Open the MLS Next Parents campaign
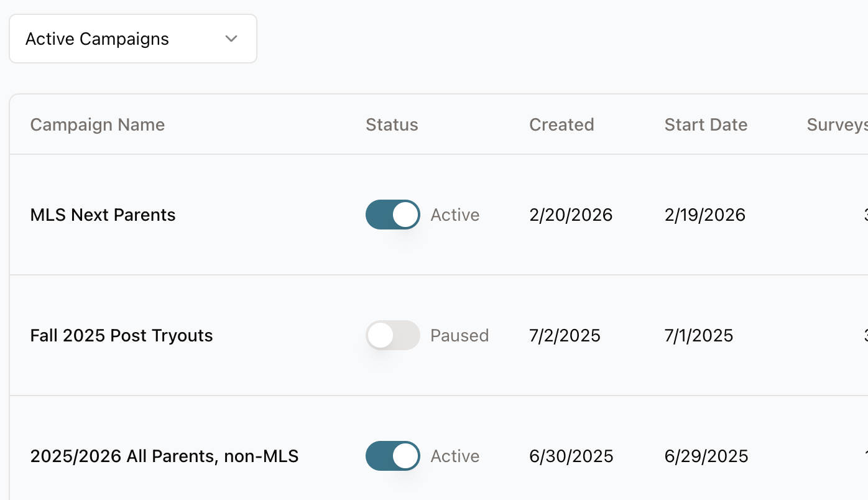Viewport: 868px width, 500px height. tap(103, 215)
